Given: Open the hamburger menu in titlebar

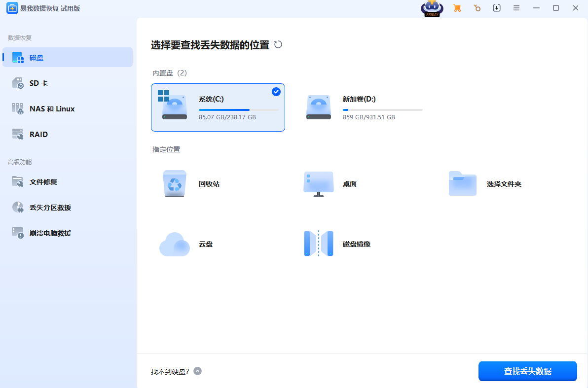Looking at the screenshot, I should click(x=516, y=8).
